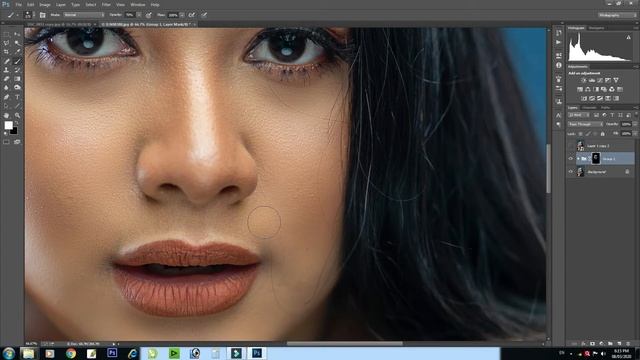Select the History Brush tool
This screenshot has width=640, height=360.
point(17,70)
